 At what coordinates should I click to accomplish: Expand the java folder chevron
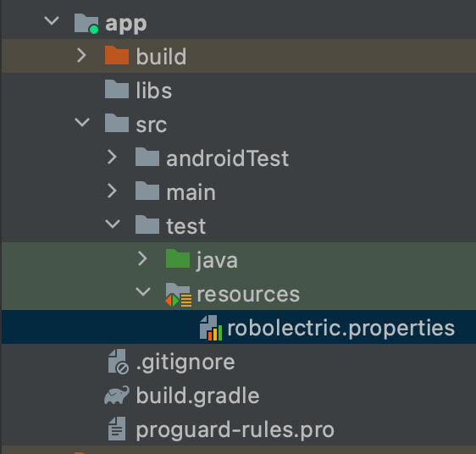coord(142,258)
